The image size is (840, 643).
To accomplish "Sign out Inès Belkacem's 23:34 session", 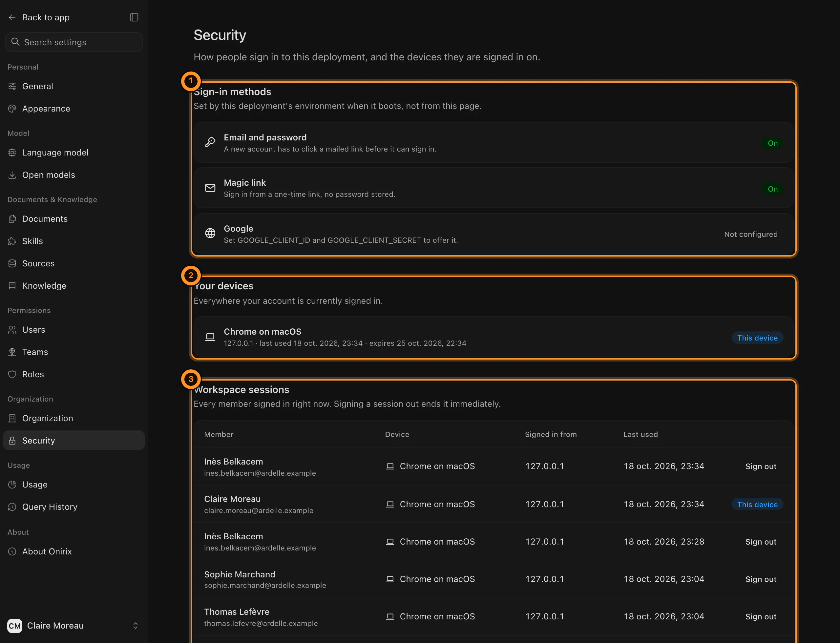I will [761, 466].
